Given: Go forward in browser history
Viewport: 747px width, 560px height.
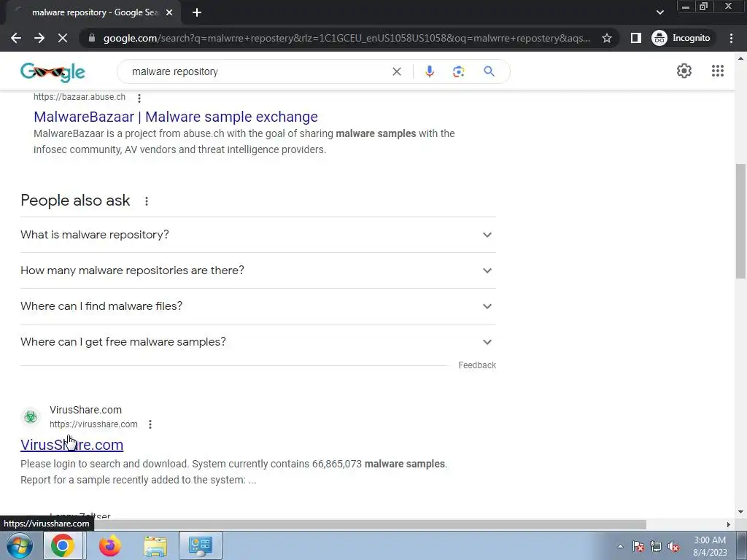Looking at the screenshot, I should coord(39,38).
